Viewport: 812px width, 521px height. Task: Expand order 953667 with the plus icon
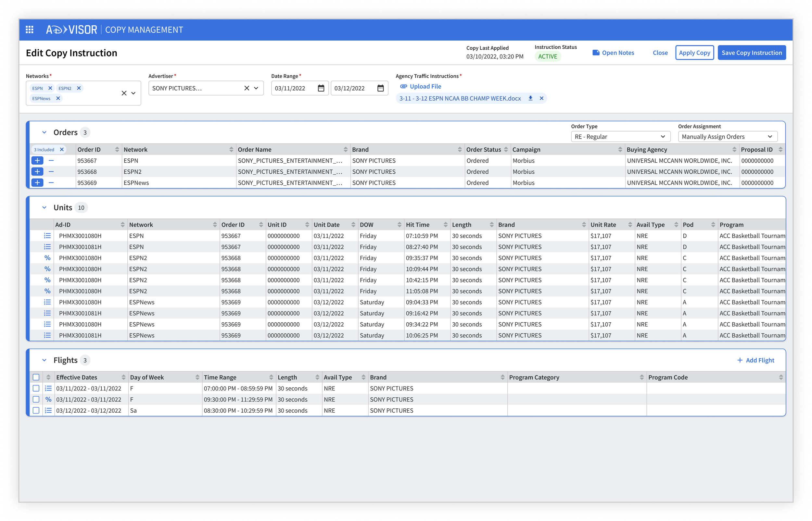click(37, 161)
